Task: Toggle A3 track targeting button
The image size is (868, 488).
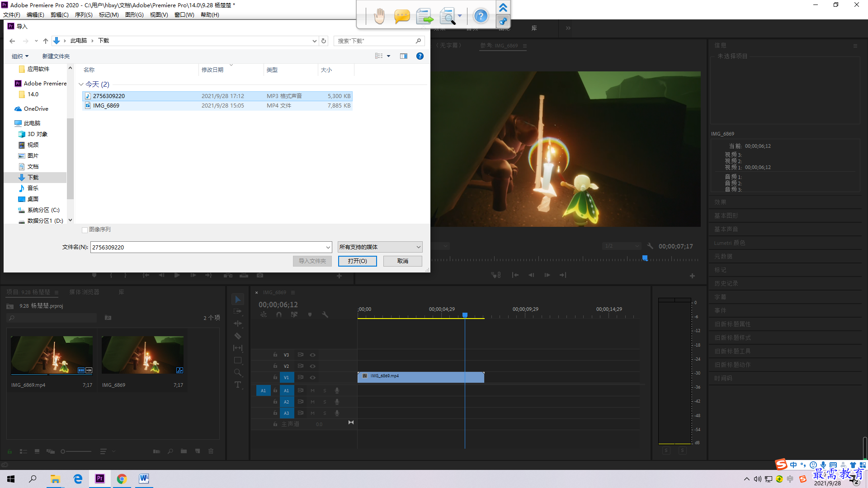Action: 286,413
